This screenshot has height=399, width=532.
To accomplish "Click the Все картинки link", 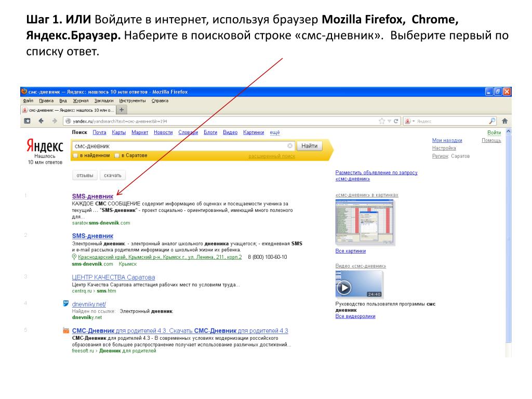I will tap(351, 251).
